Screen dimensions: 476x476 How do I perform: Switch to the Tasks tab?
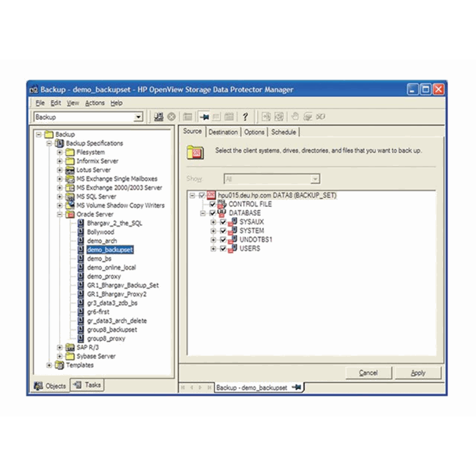tap(88, 385)
